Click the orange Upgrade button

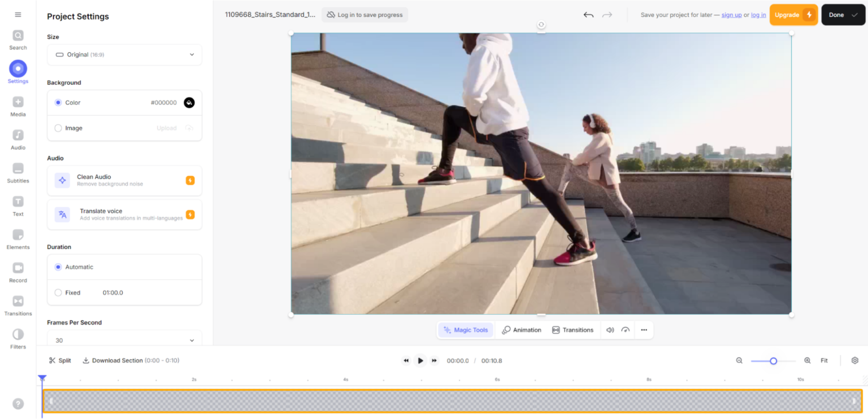793,15
